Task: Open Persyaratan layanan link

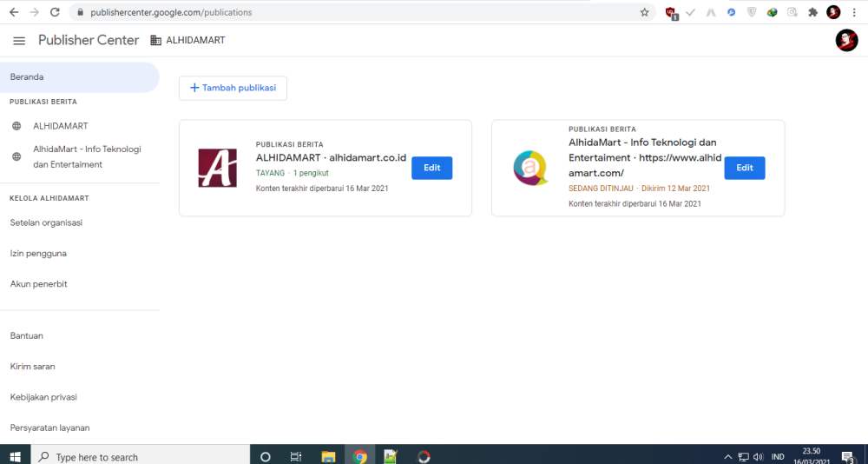Action: click(49, 428)
